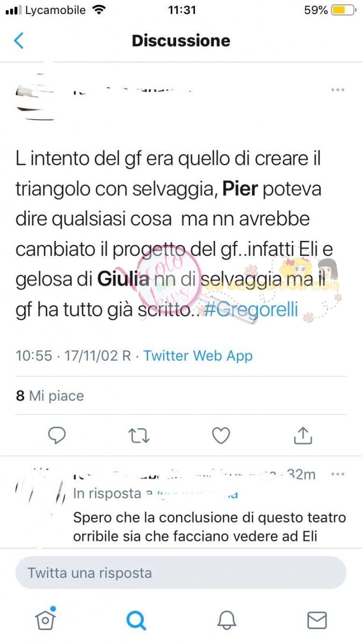This screenshot has width=362, height=644.
Task: Open the Notifications bell tab
Action: pos(227,620)
